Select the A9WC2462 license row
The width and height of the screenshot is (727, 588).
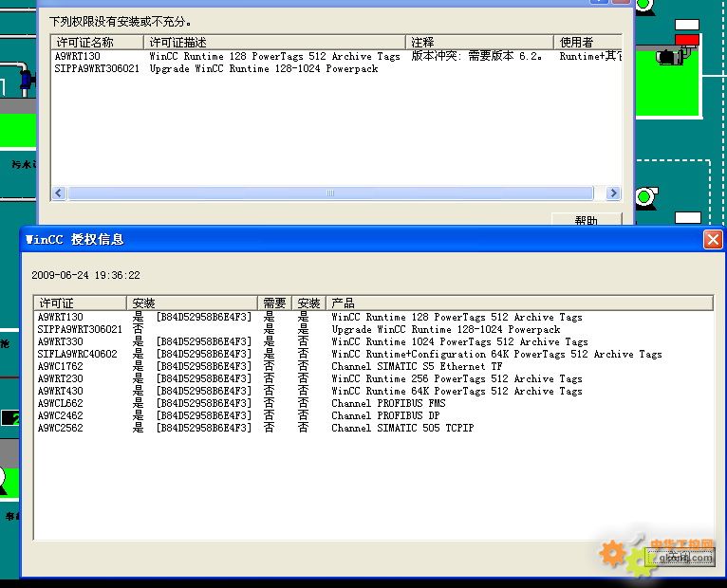(x=373, y=415)
